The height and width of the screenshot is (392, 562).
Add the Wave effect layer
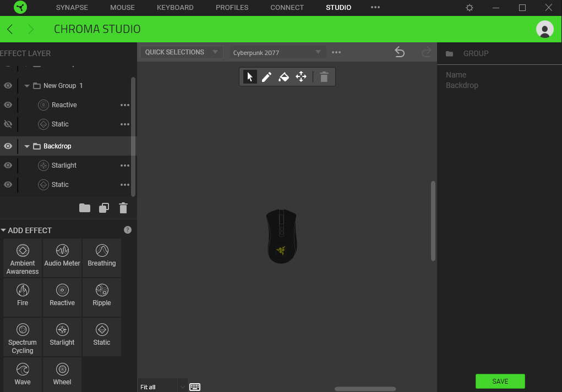(23, 375)
